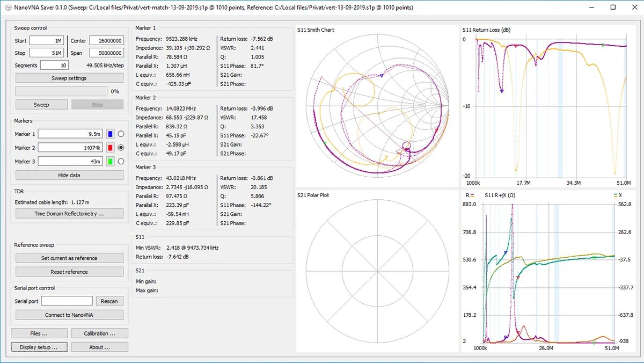This screenshot has height=363, width=644.
Task: Click the 0% progress percentage label
Action: tap(115, 91)
